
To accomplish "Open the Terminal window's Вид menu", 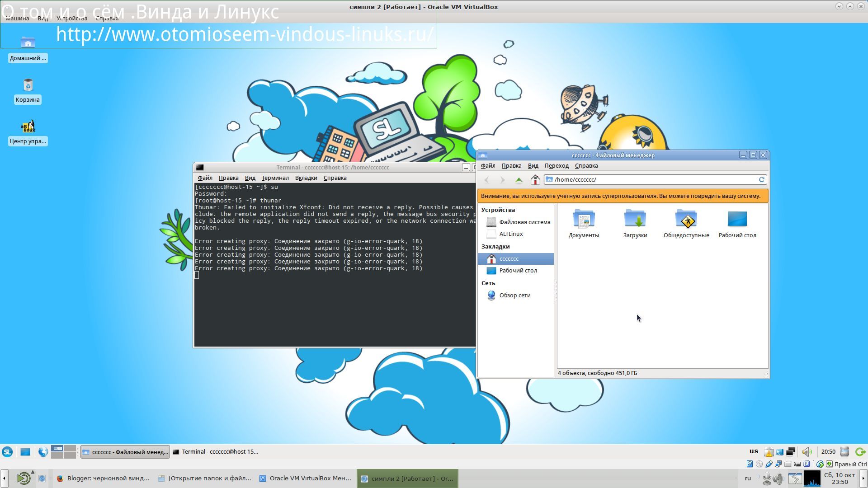I will (x=250, y=178).
